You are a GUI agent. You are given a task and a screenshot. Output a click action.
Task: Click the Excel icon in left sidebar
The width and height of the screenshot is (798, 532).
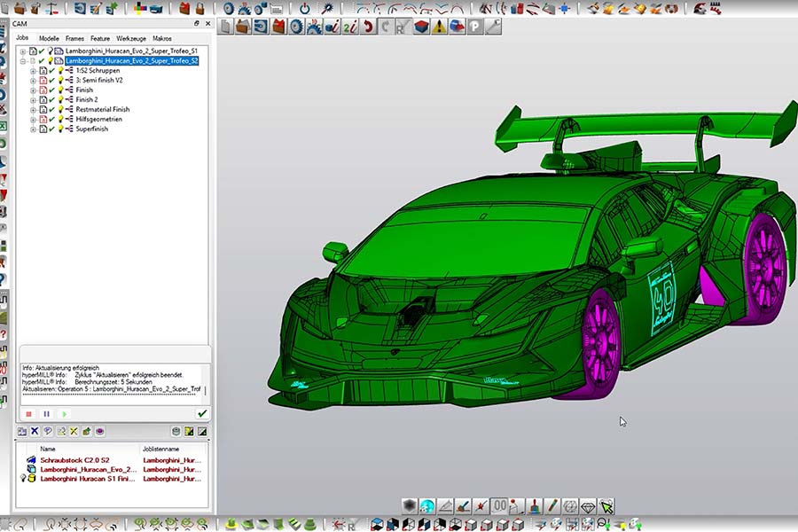[3, 126]
